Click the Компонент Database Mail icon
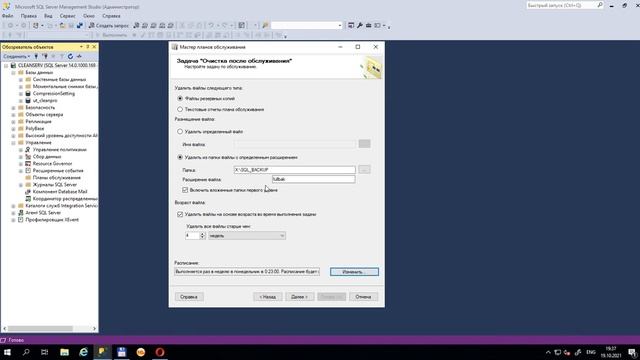The height and width of the screenshot is (360, 640). (28, 191)
